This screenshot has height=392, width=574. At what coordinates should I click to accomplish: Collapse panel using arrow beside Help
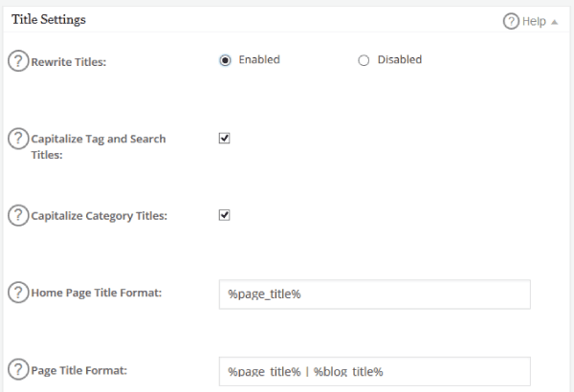point(555,22)
